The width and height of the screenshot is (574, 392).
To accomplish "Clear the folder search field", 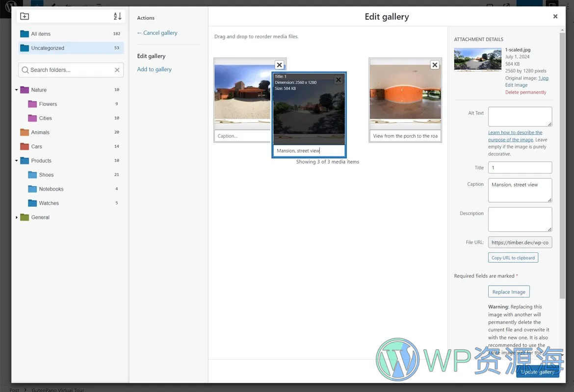I will [117, 70].
